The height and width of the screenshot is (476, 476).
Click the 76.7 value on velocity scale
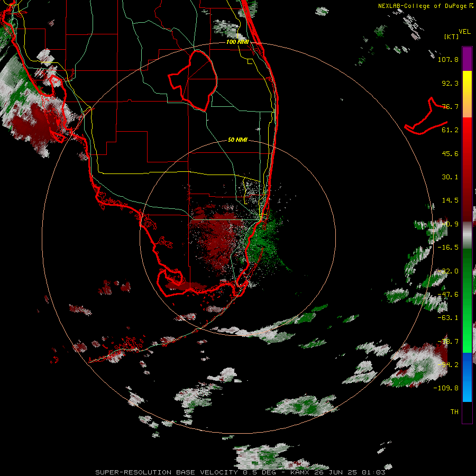(x=450, y=106)
